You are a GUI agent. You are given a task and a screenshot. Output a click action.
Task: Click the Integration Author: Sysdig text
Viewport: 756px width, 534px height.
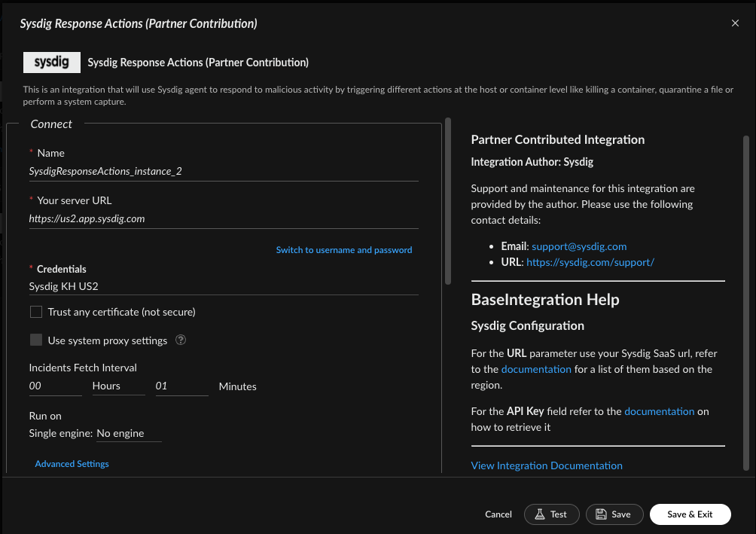pos(532,162)
